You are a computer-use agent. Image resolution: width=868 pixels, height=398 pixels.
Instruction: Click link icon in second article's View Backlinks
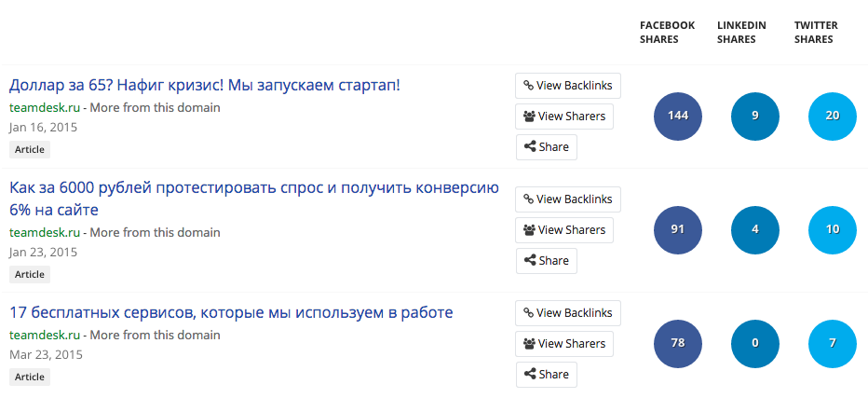[528, 199]
